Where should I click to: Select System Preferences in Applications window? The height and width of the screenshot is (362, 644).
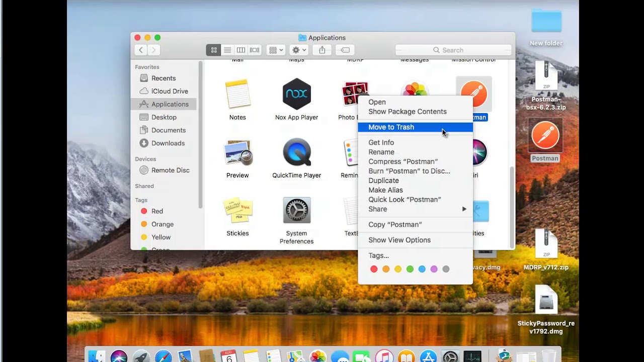(x=296, y=210)
